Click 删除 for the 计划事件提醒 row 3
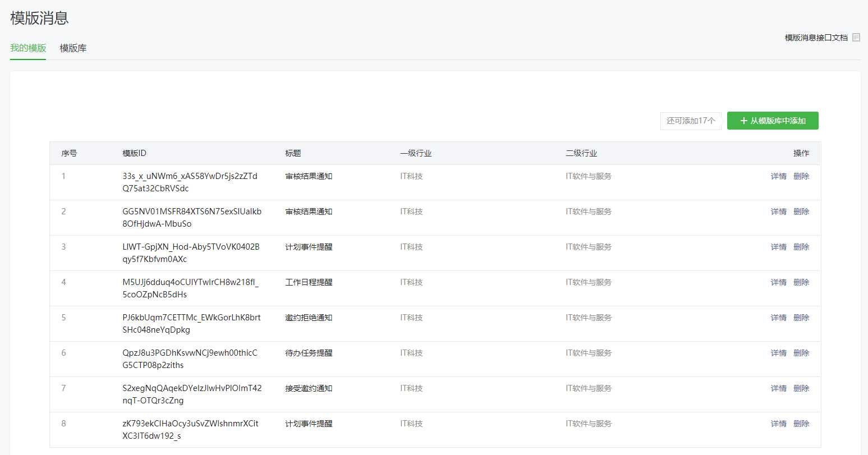Screen dimensions: 868x455 tap(801, 247)
